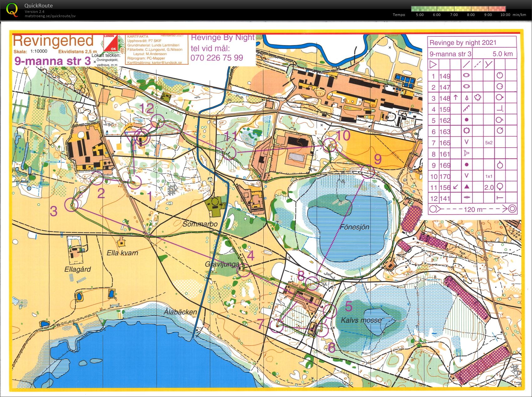Click the QuickRoute Q logo
Viewport: 532px width, 397px height.
click(x=12, y=9)
